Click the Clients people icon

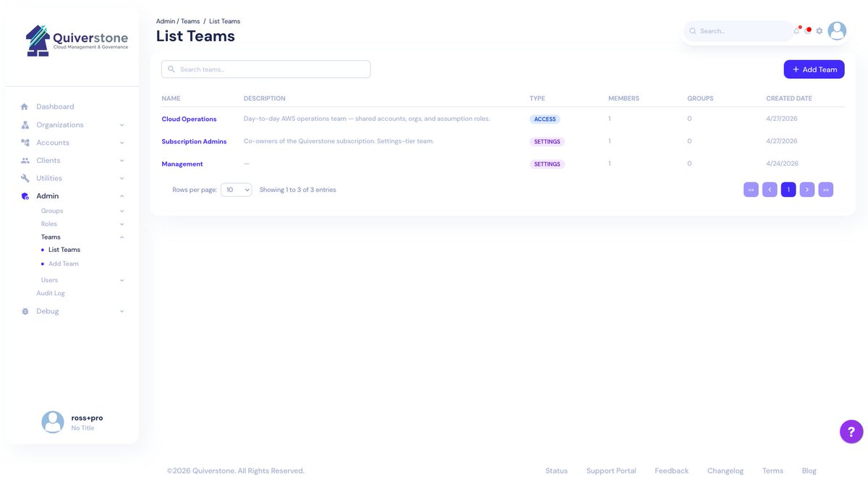click(x=25, y=161)
